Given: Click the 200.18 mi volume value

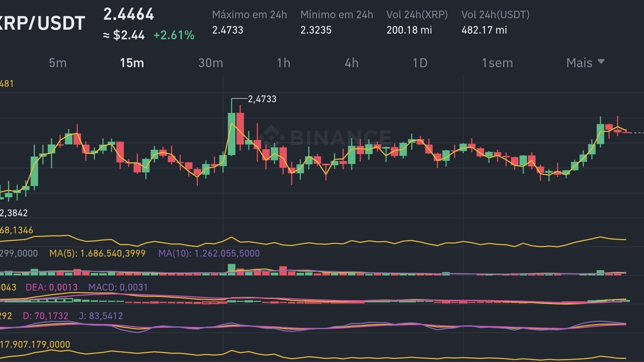Looking at the screenshot, I should pos(409,30).
